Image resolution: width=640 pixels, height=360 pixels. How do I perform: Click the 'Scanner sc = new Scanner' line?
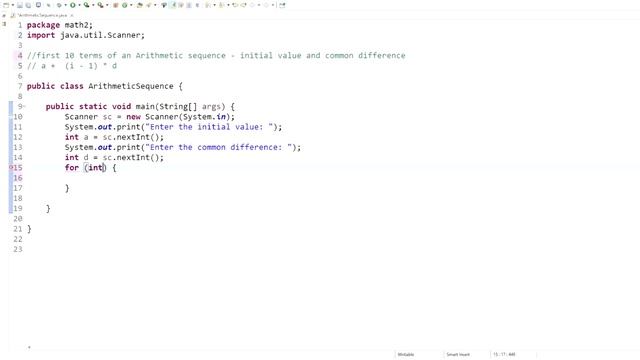click(x=150, y=117)
